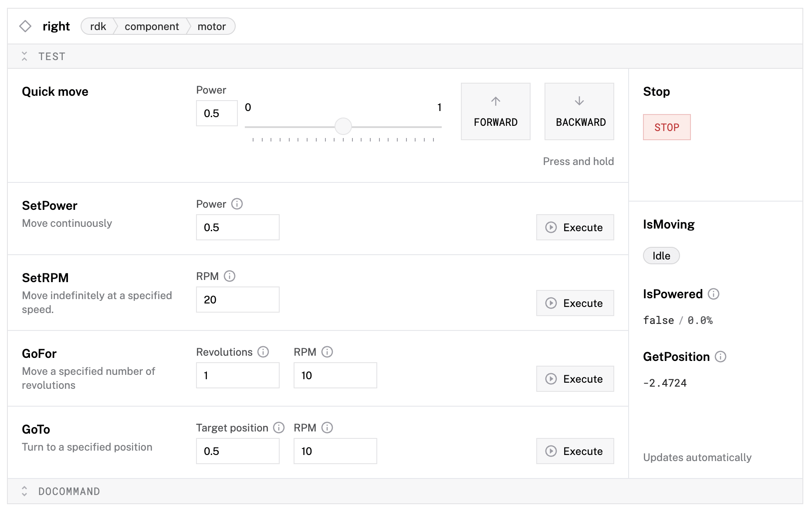Select the motor breadcrumb segment
The image size is (812, 512).
(211, 27)
